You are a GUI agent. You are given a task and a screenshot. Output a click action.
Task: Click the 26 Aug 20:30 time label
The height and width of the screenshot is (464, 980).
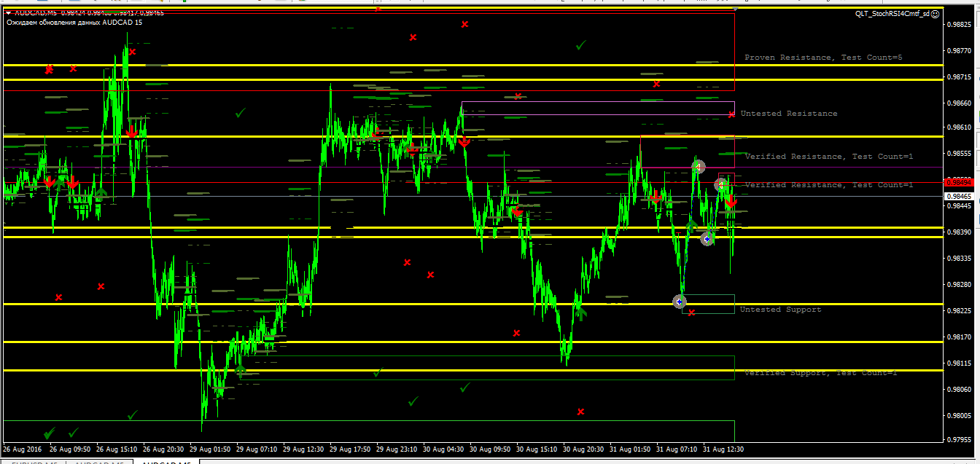[x=164, y=449]
